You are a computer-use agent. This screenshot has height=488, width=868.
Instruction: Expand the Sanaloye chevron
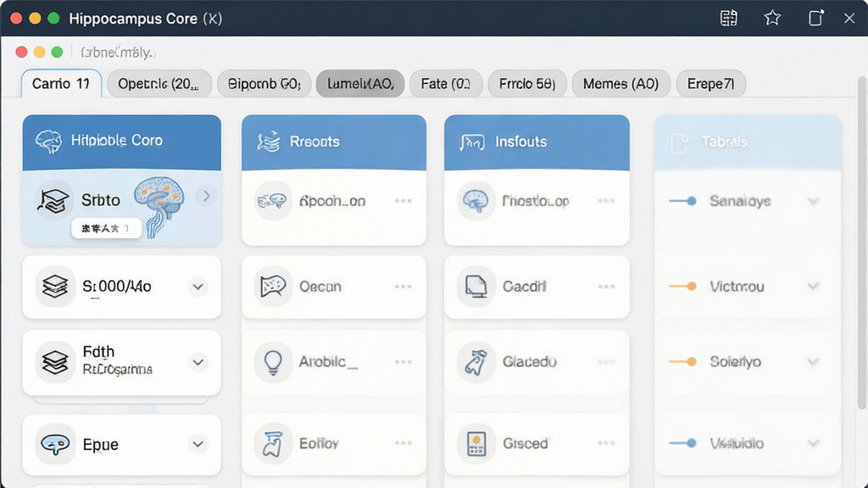tap(813, 201)
